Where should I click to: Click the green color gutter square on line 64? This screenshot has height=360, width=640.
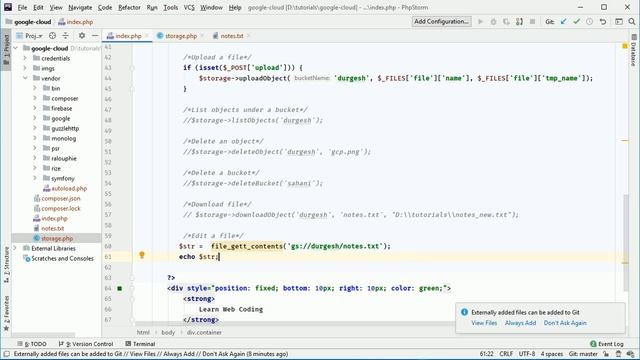pyautogui.click(x=120, y=289)
